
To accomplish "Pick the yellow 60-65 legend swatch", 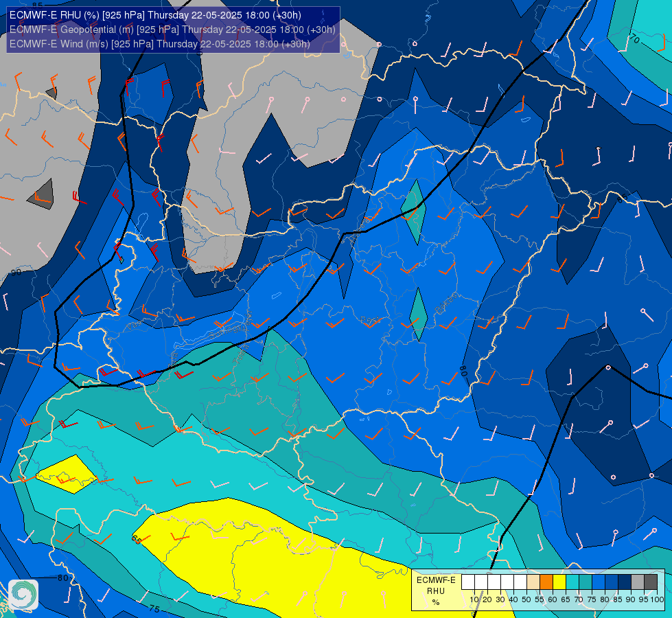I will 559,582.
